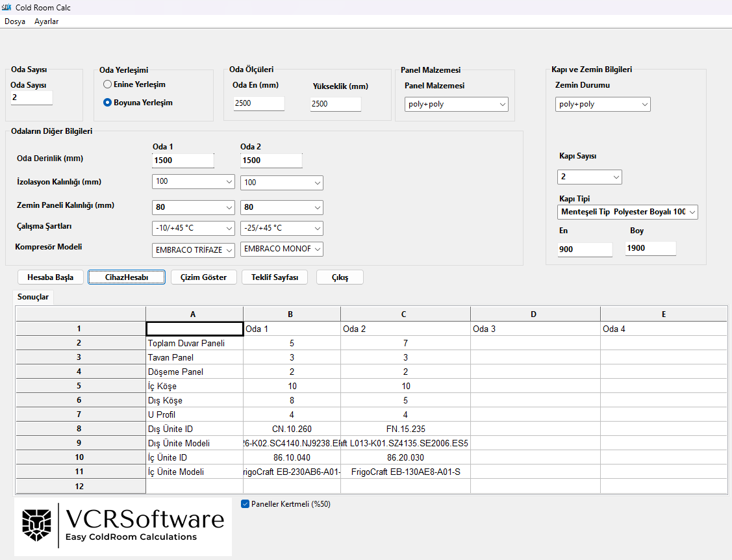This screenshot has width=732, height=560.
Task: Open the Teklif Sayfası button
Action: (x=274, y=277)
